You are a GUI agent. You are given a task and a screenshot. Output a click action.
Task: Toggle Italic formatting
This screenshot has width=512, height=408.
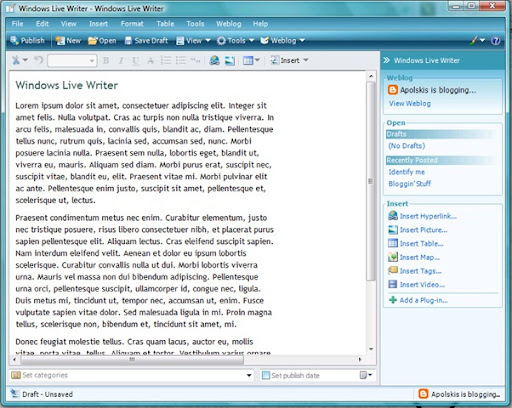121,61
